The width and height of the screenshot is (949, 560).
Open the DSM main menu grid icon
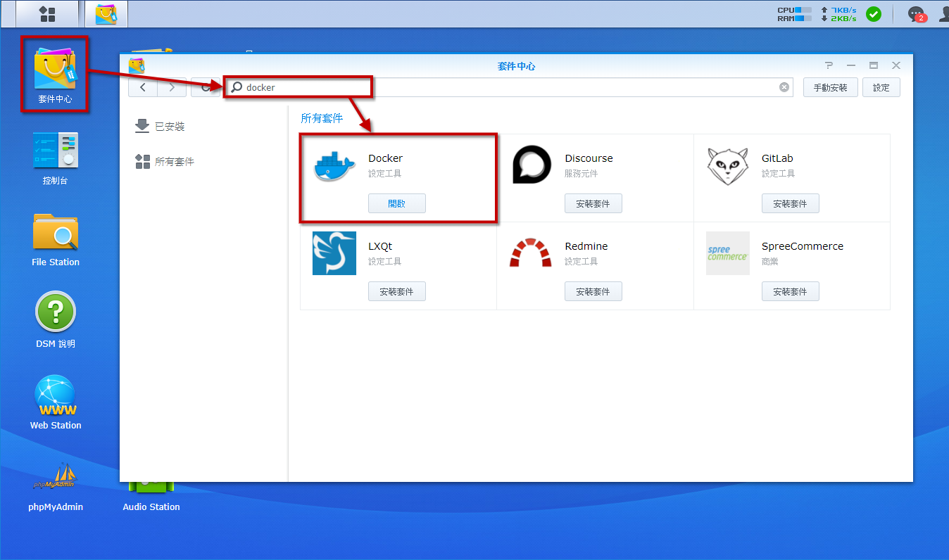pos(47,13)
